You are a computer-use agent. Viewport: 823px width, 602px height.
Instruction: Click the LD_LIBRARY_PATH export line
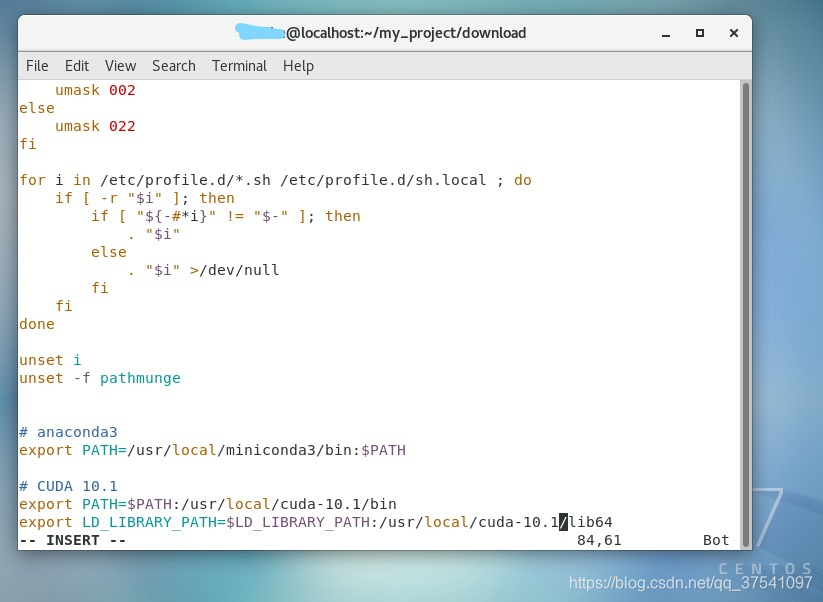coord(315,522)
